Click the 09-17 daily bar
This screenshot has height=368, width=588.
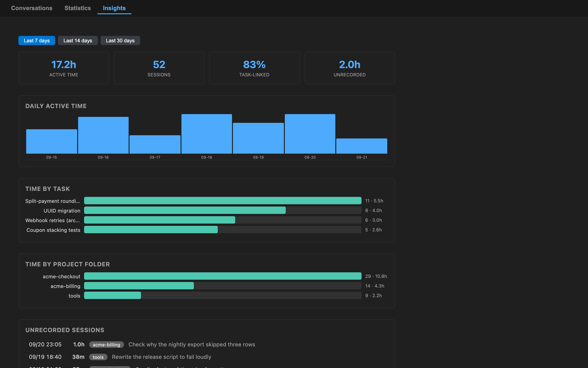point(155,144)
